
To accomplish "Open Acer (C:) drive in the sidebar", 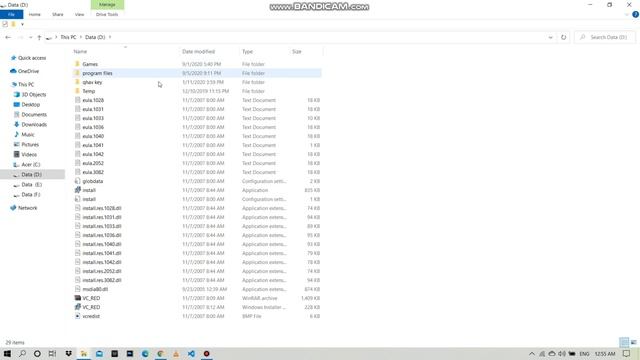I will point(31,164).
